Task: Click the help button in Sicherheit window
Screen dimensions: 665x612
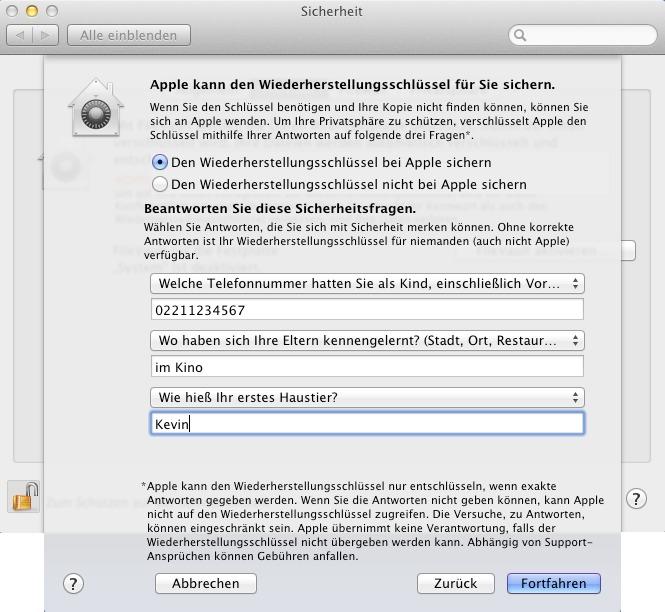Action: click(x=636, y=499)
